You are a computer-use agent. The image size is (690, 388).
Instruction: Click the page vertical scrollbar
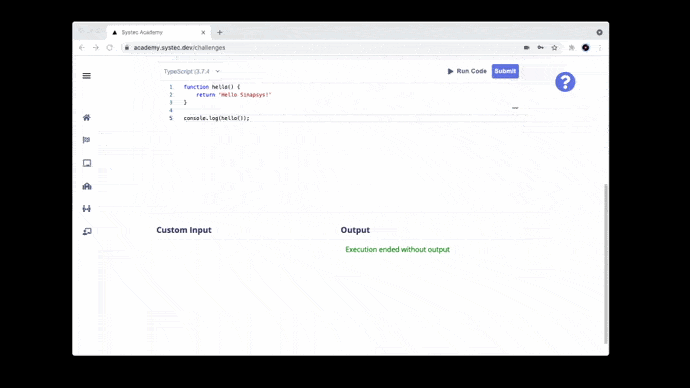coord(606,264)
